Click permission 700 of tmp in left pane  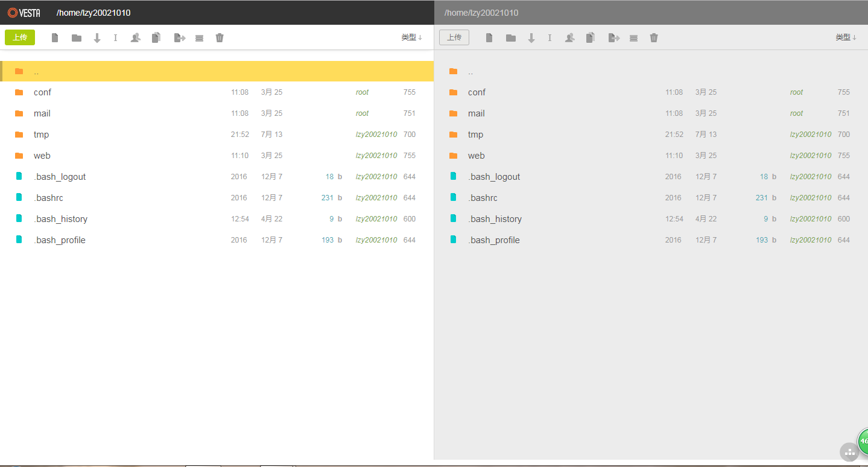410,135
